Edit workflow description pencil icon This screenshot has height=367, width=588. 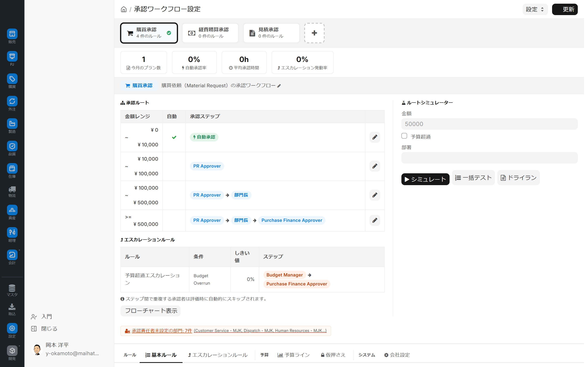[279, 86]
